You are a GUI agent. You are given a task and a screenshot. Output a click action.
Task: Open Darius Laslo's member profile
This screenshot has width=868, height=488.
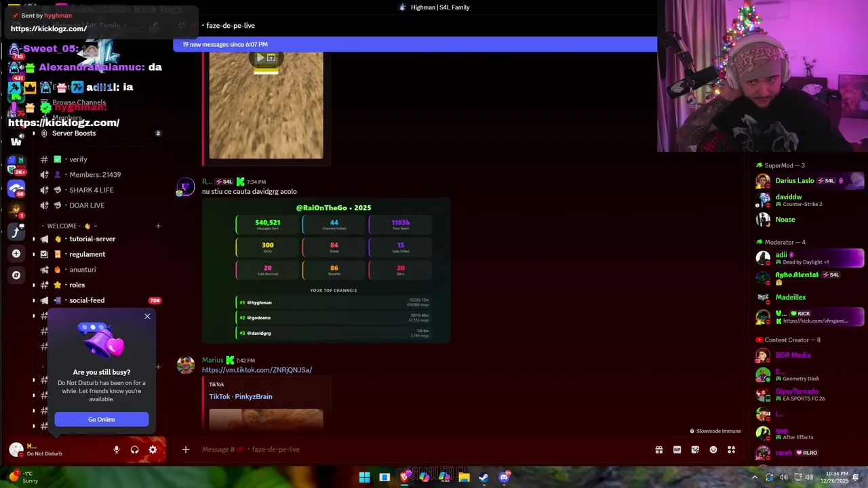(810, 181)
